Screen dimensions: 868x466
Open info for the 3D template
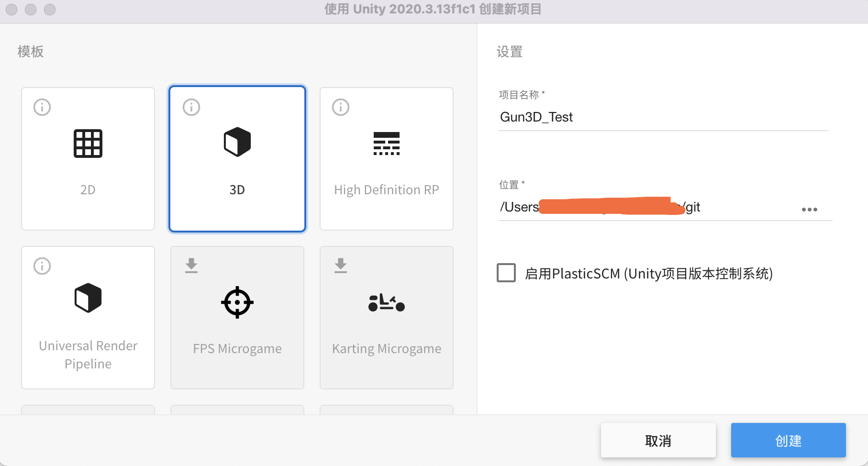[x=191, y=107]
